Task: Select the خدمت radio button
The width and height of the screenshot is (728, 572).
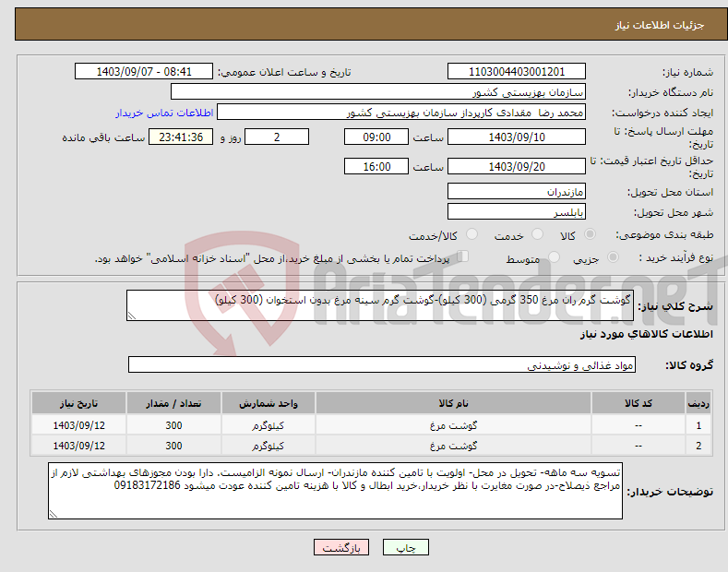Action: pyautogui.click(x=537, y=234)
